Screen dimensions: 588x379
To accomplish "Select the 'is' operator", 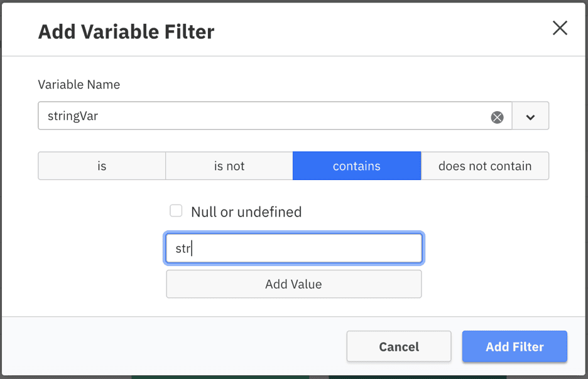I will (102, 166).
